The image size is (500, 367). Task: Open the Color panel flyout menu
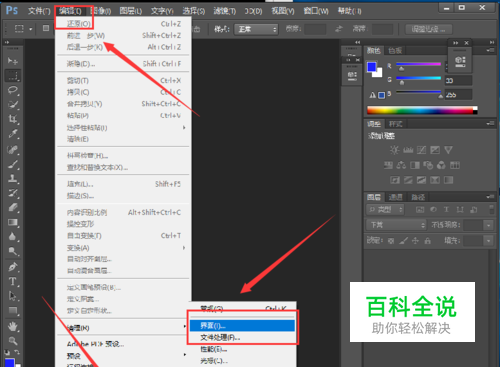(490, 50)
